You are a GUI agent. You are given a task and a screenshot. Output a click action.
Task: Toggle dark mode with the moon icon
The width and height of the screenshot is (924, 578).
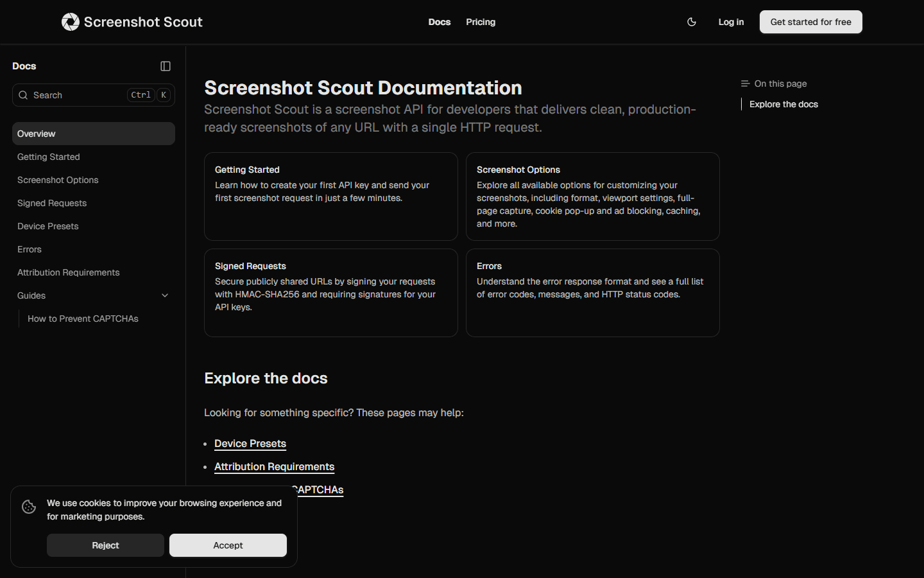[692, 22]
